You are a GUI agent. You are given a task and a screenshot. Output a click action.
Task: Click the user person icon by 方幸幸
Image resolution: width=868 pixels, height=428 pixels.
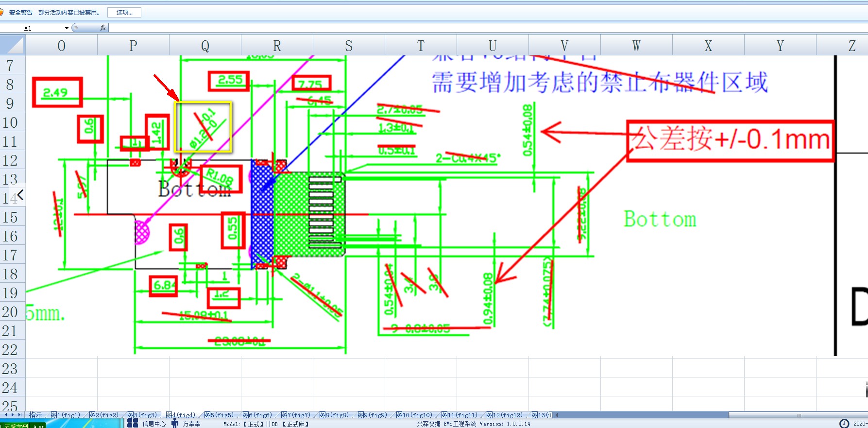(175, 424)
